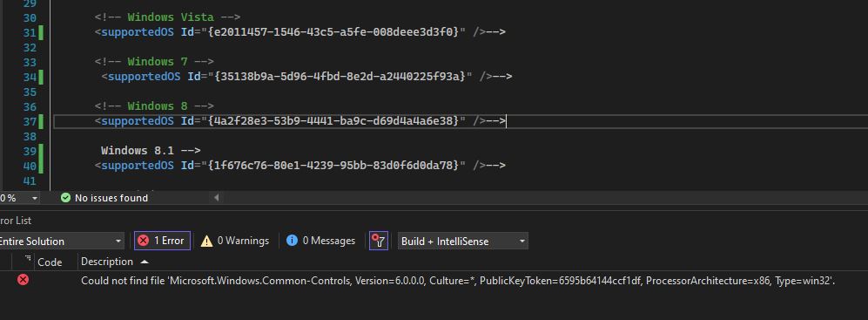Click the red error icon in the error row
Viewport: 868px width, 320px height.
[23, 280]
